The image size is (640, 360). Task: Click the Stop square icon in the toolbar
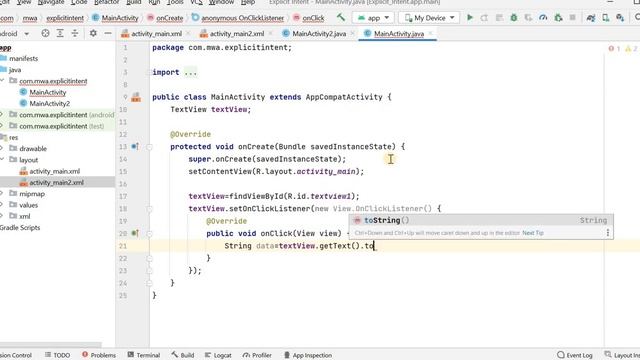573,18
